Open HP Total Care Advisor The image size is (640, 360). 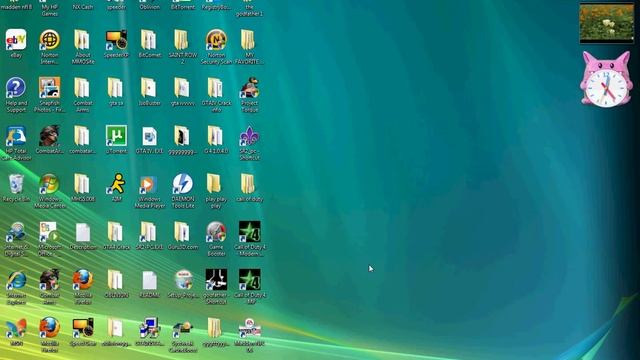point(16,136)
